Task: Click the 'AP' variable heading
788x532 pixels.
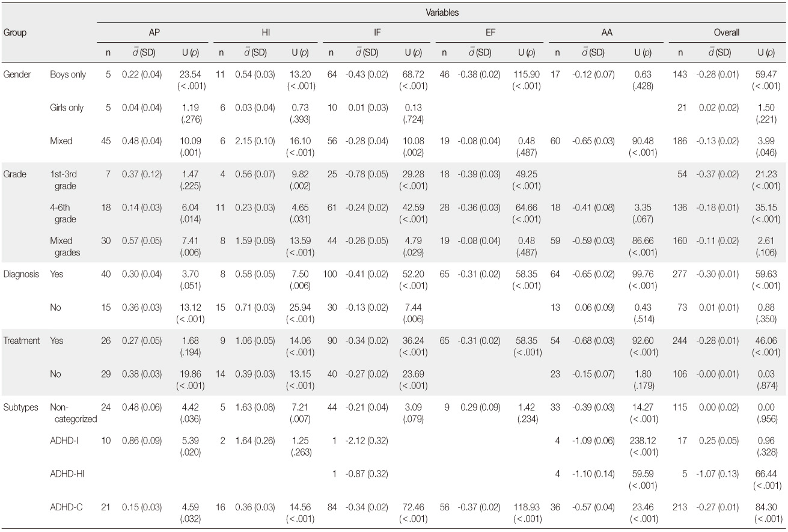Action: coord(153,34)
